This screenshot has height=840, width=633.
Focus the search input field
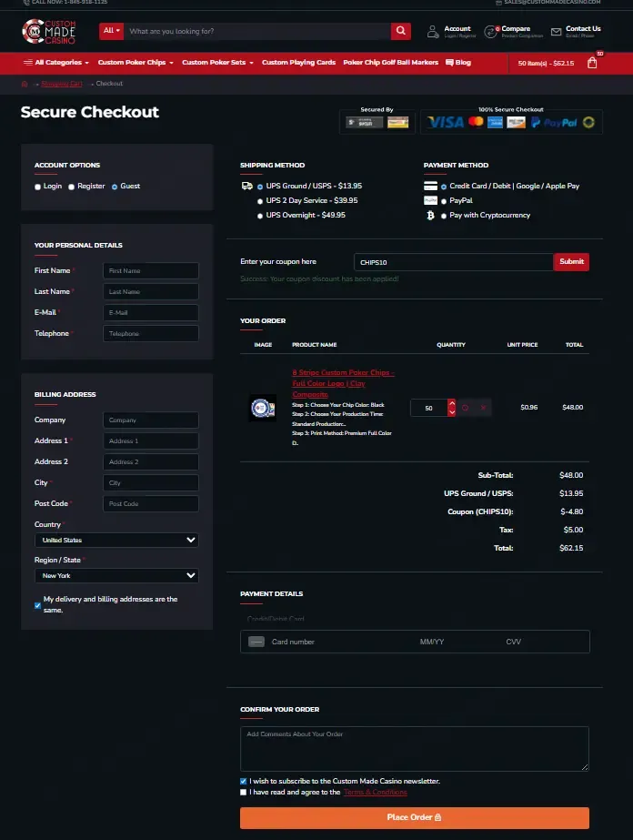(257, 31)
